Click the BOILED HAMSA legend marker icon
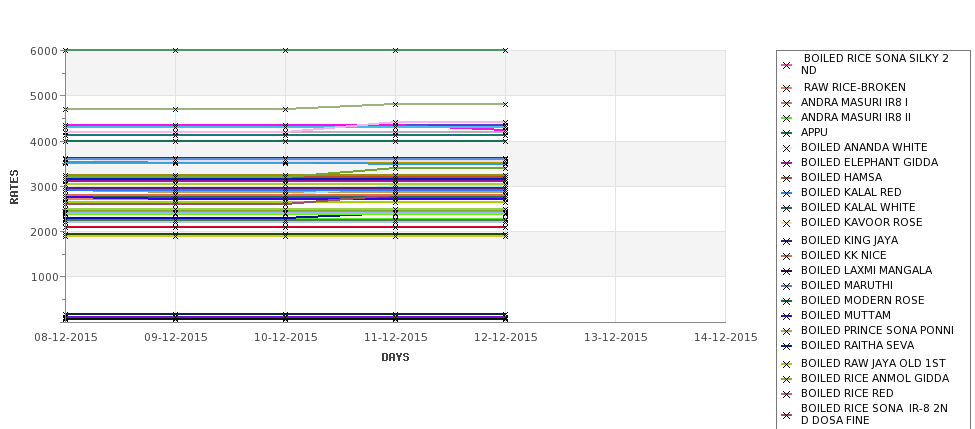The height and width of the screenshot is (429, 975). pyautogui.click(x=787, y=178)
